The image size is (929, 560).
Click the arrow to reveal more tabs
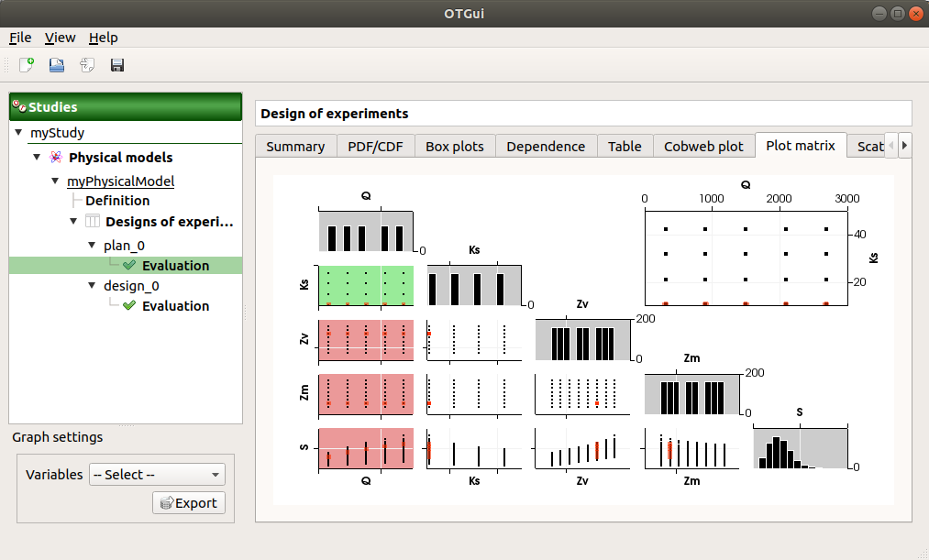pos(904,145)
